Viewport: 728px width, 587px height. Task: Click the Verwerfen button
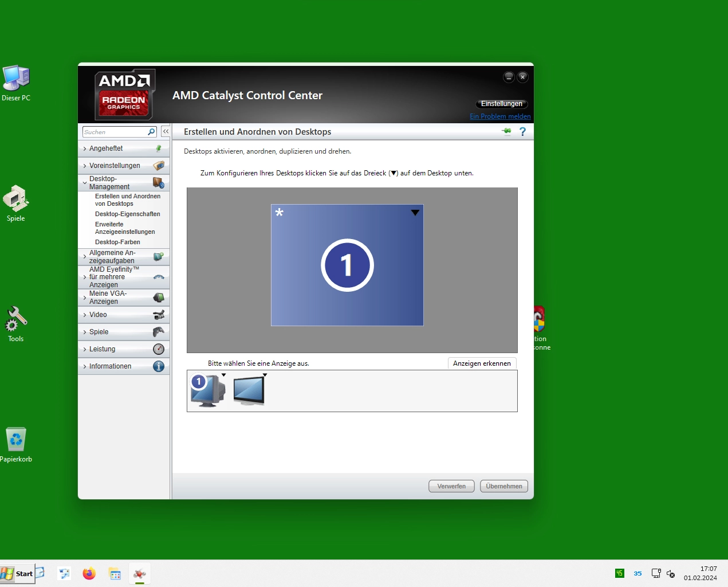click(x=451, y=486)
